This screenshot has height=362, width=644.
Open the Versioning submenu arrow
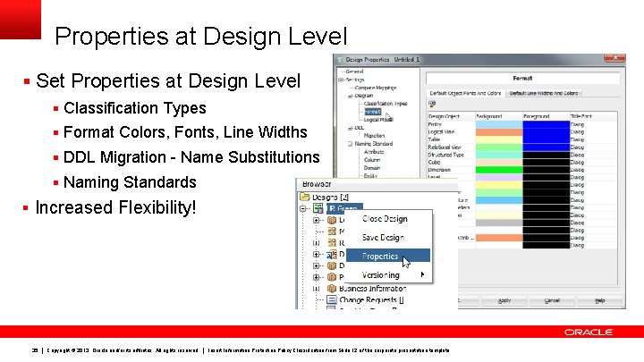coord(422,274)
